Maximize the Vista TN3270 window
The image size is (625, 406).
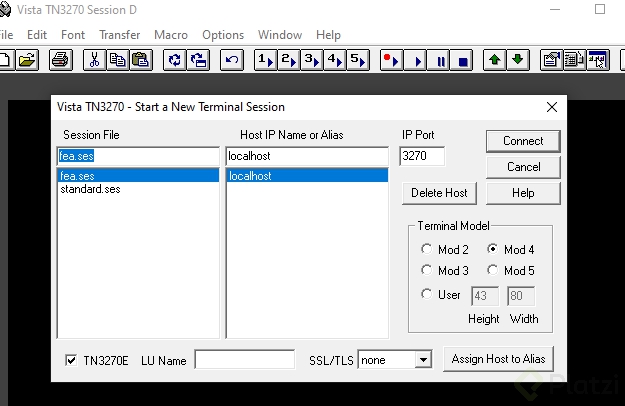coord(599,9)
